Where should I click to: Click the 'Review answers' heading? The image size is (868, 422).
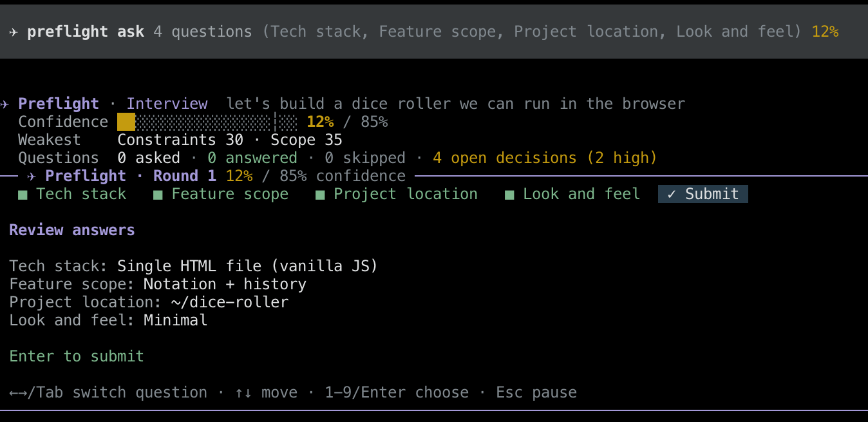(72, 230)
